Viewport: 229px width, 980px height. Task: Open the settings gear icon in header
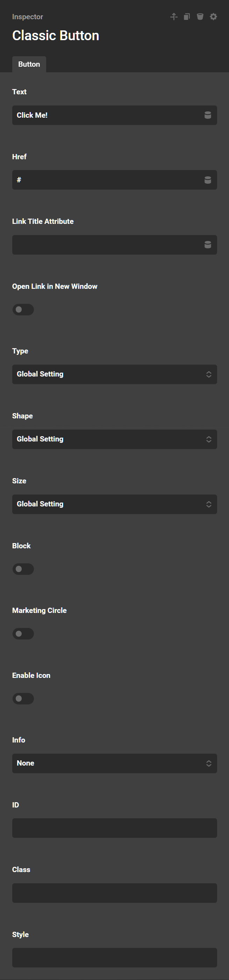pyautogui.click(x=213, y=16)
